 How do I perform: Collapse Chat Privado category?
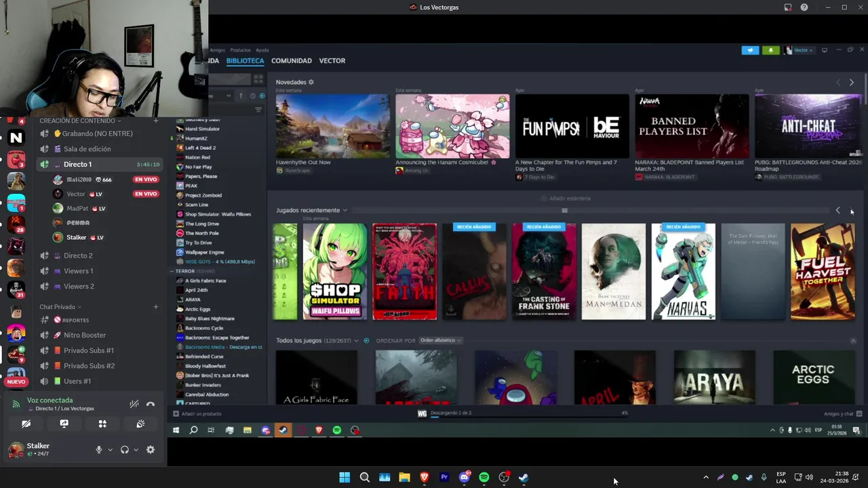pyautogui.click(x=60, y=307)
